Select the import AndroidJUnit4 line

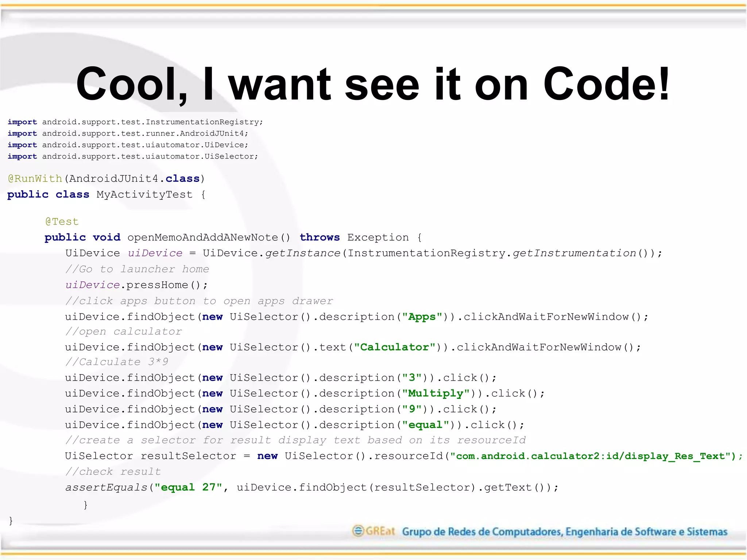[x=128, y=133]
